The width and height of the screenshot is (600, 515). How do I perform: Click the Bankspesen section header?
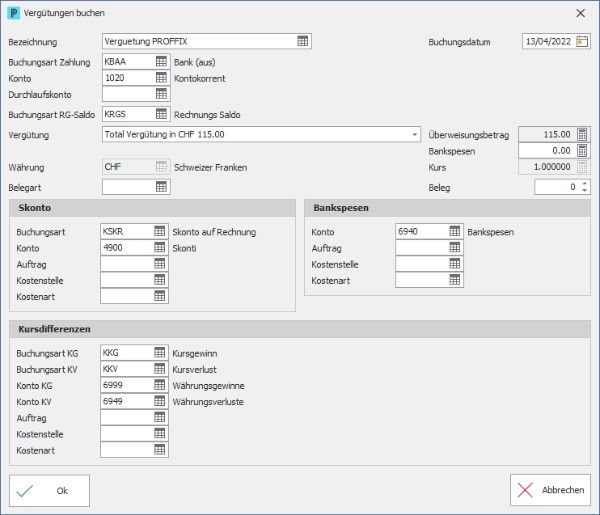(x=447, y=208)
